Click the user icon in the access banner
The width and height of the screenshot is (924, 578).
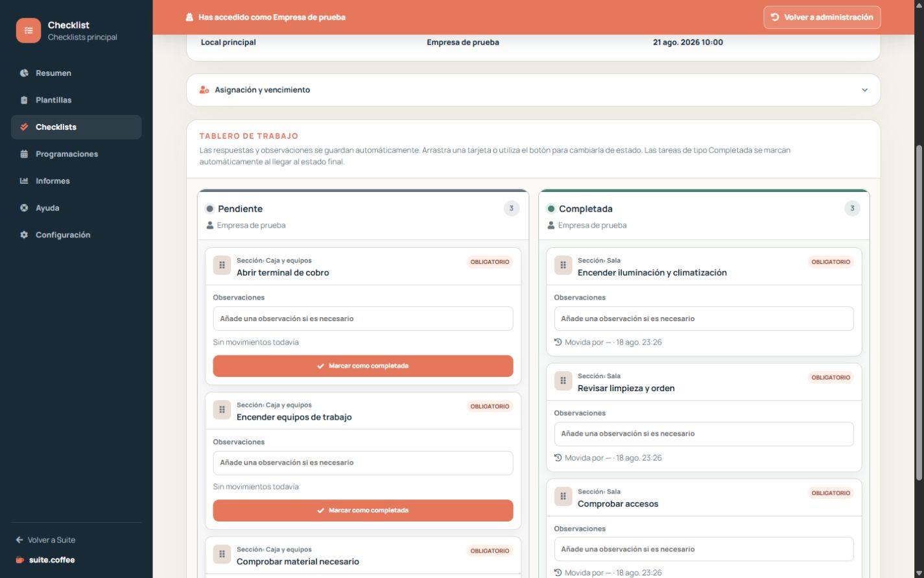point(189,18)
